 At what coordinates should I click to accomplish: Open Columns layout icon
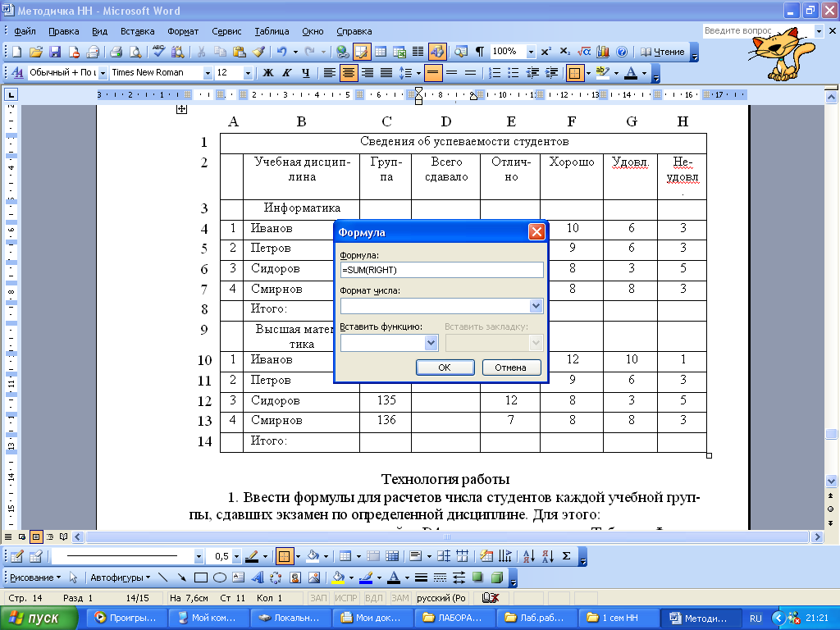point(418,52)
